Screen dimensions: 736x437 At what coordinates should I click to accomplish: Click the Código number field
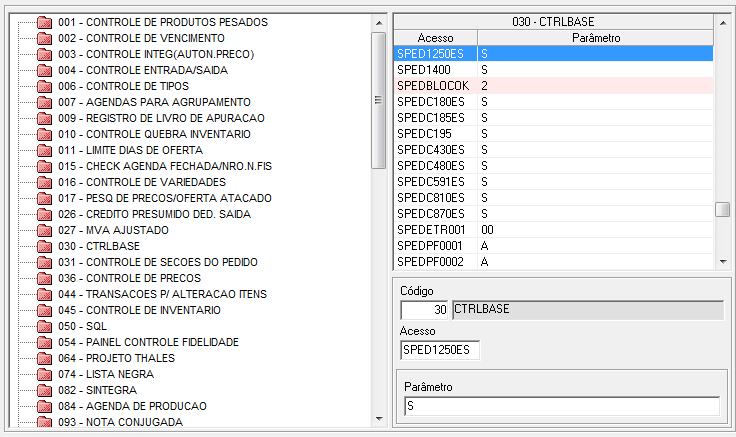tap(424, 310)
